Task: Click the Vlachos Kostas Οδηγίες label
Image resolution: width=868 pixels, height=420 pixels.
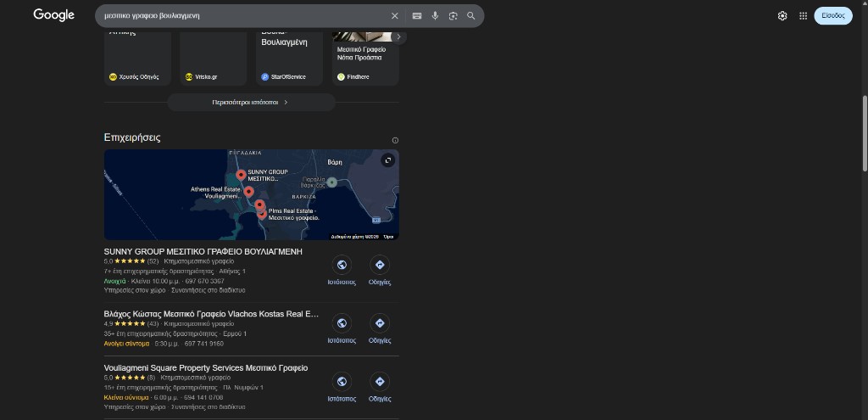Action: click(x=380, y=340)
